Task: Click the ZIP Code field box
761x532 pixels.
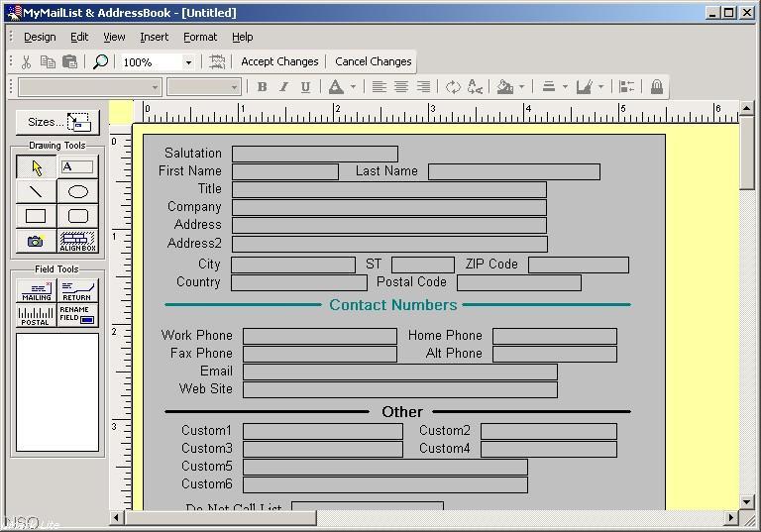Action: pos(579,266)
